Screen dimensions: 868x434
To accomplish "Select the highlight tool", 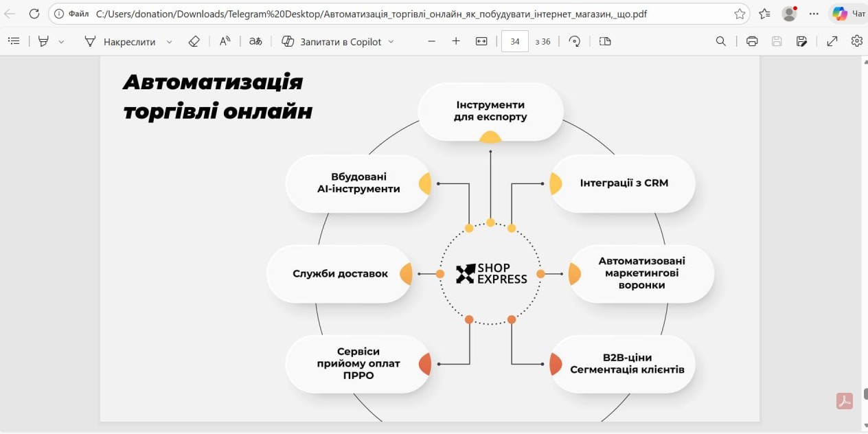I will tap(44, 41).
